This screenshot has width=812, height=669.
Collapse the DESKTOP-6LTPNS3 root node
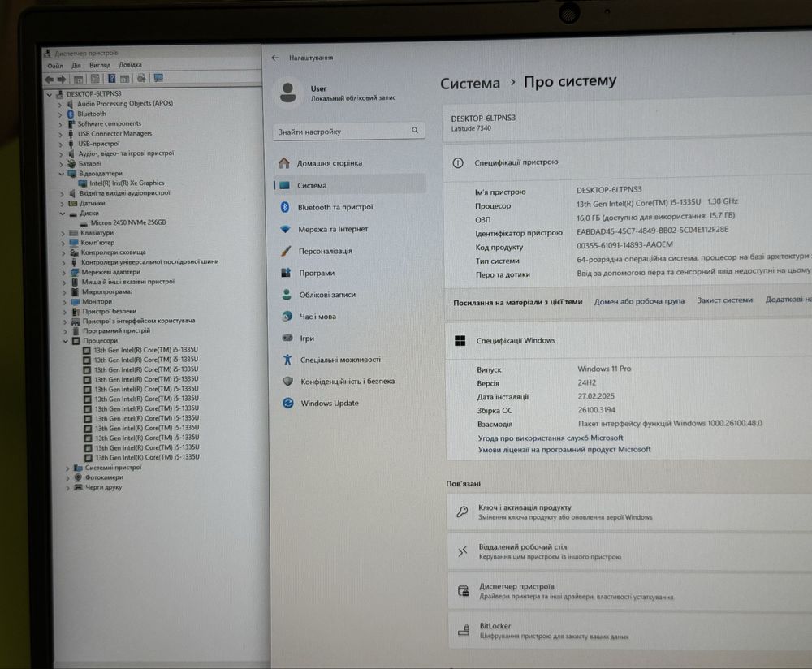[x=50, y=95]
